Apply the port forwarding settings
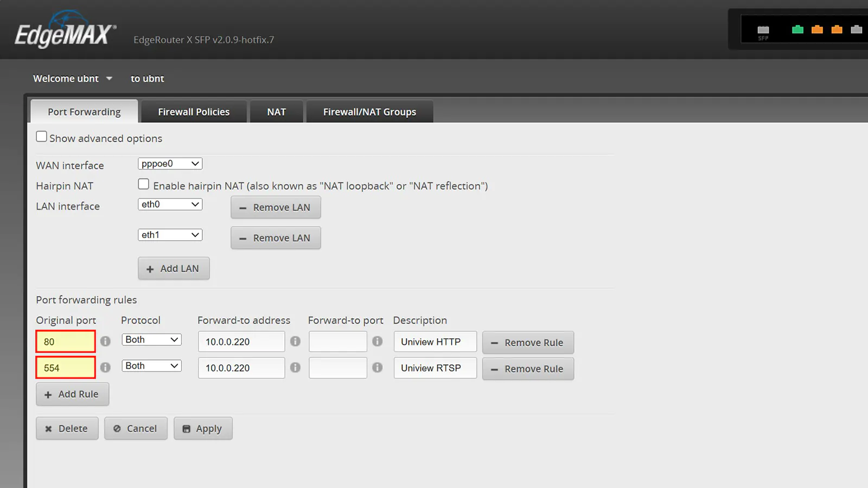 click(x=203, y=428)
